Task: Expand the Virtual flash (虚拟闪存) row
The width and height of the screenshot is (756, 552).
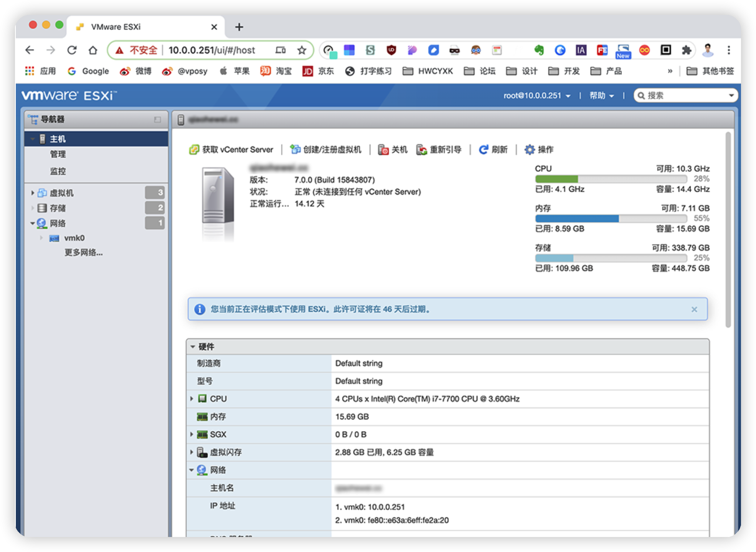Action: 192,452
